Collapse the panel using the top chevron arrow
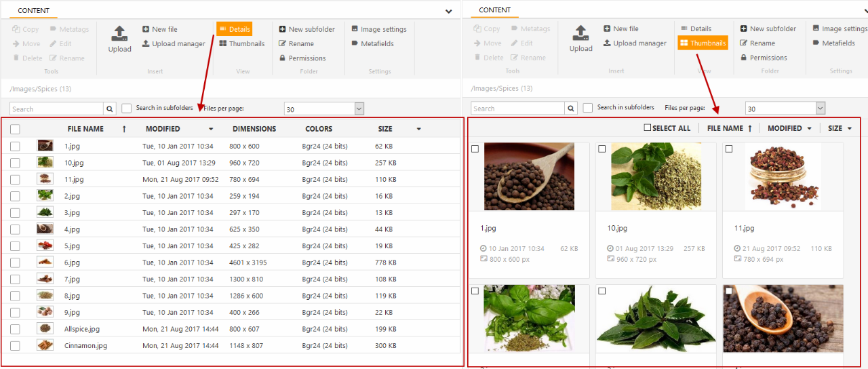 448,12
